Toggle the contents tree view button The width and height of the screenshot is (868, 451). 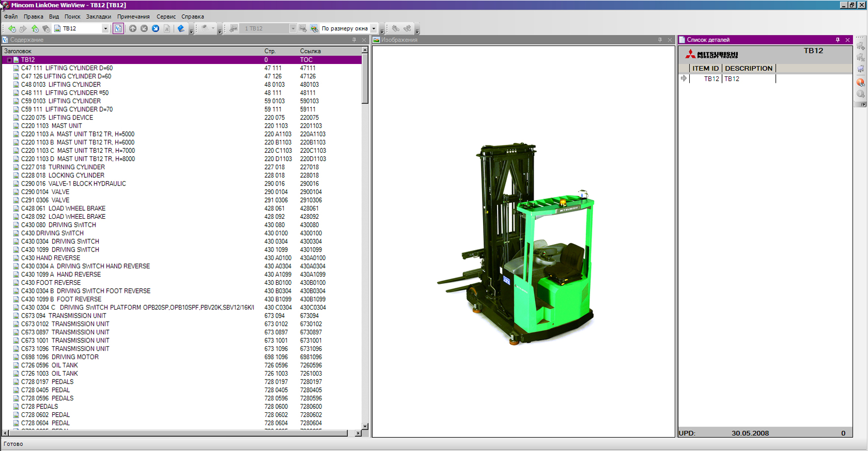point(118,29)
